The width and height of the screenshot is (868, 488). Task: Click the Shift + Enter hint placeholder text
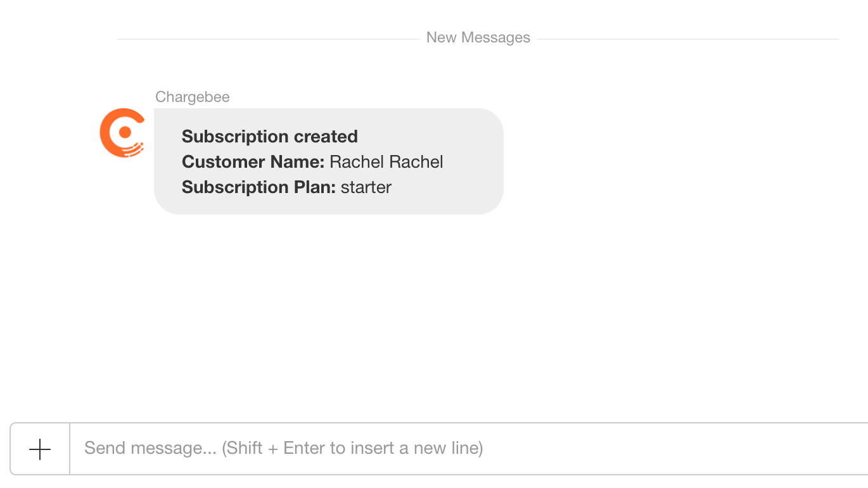tap(352, 449)
